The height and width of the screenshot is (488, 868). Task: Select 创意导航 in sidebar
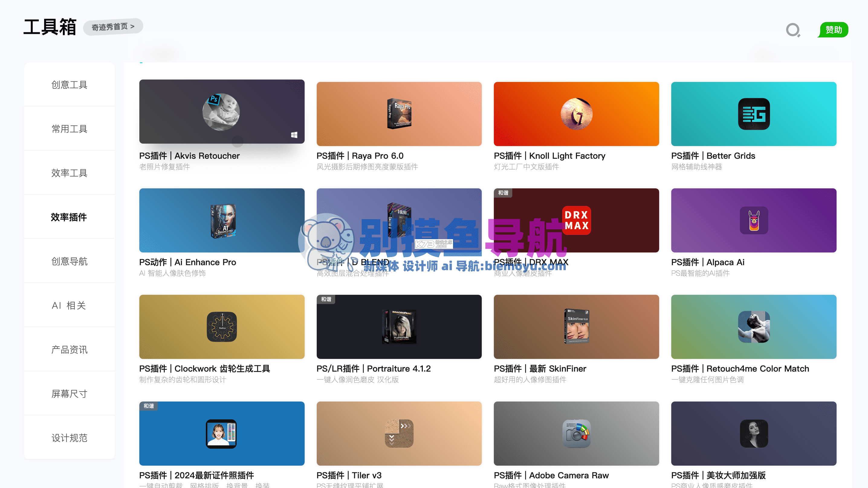coord(70,261)
